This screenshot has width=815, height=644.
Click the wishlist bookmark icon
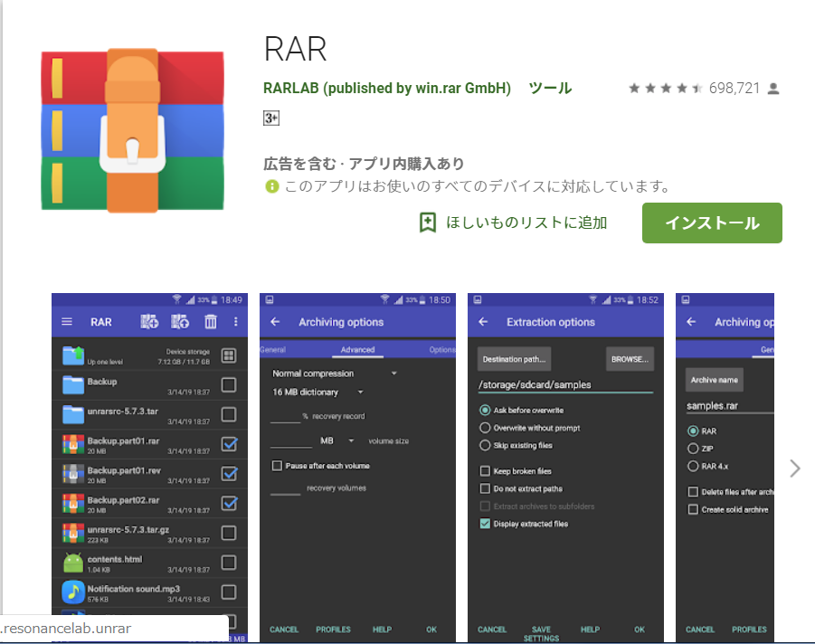427,223
